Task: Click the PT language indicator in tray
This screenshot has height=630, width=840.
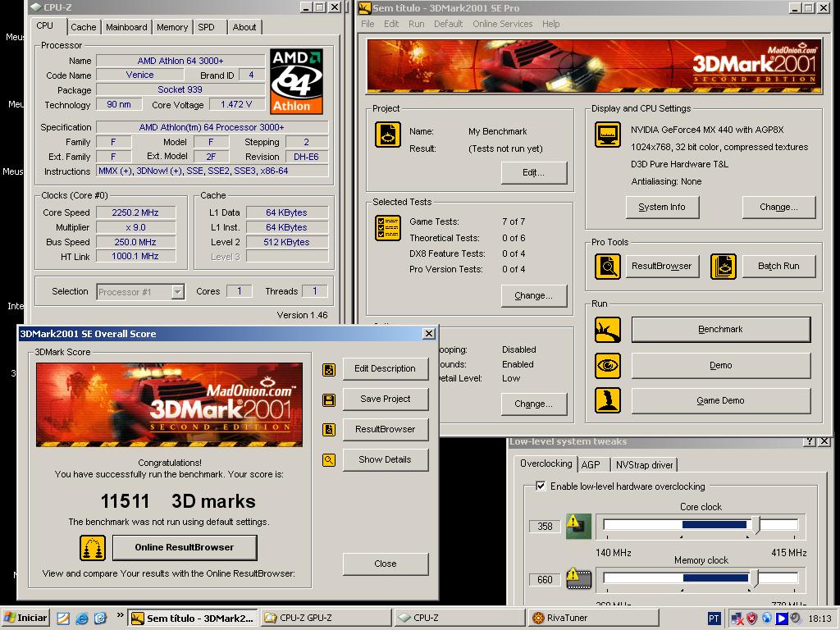Action: click(714, 619)
